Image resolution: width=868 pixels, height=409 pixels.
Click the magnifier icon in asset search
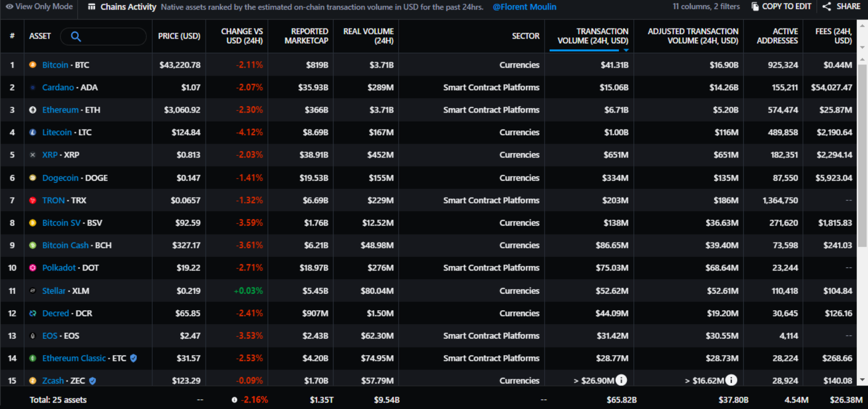[x=76, y=36]
